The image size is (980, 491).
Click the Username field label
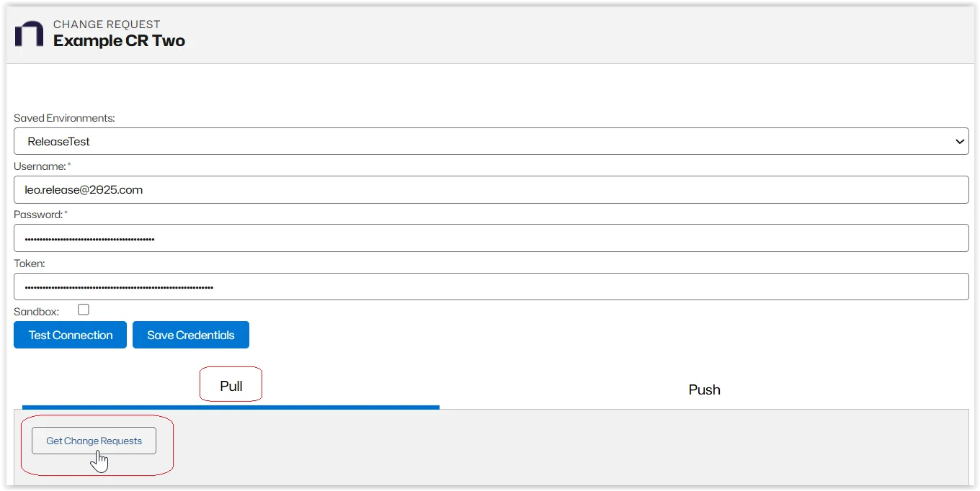40,166
